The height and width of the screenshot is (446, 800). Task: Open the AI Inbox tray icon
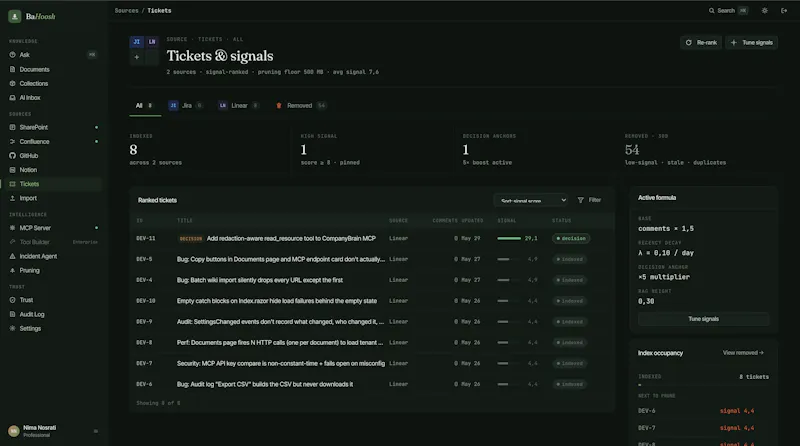click(12, 97)
